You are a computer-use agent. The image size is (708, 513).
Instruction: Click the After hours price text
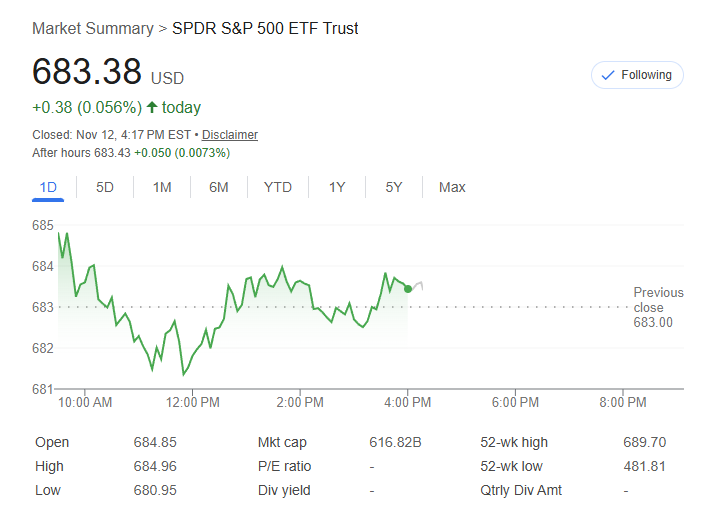tap(131, 153)
